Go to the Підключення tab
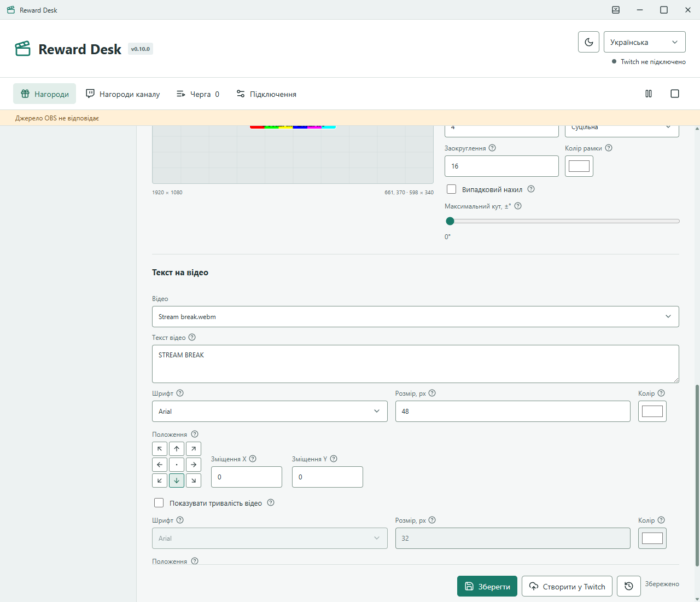700x602 pixels. click(266, 94)
